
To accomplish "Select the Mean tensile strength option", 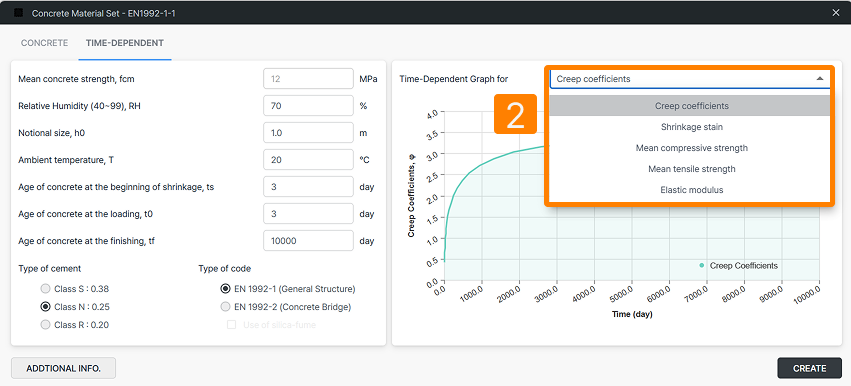I will pos(691,169).
